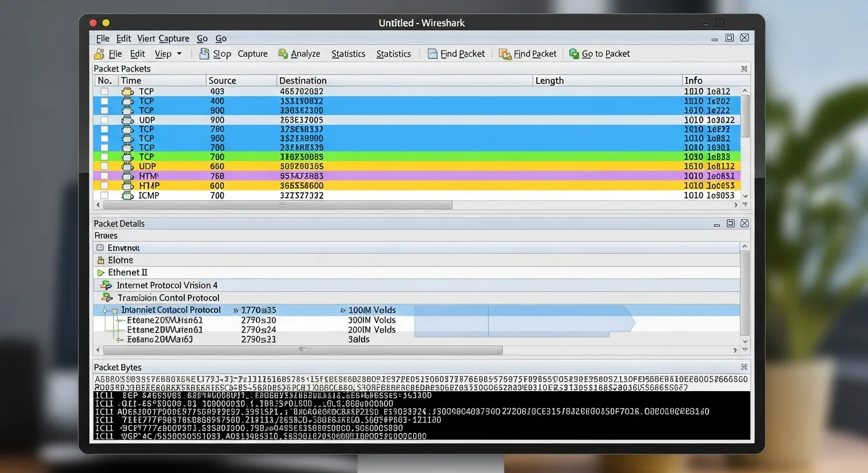This screenshot has height=473, width=868.
Task: Check the checkbox on the first TCP row
Action: pyautogui.click(x=104, y=91)
